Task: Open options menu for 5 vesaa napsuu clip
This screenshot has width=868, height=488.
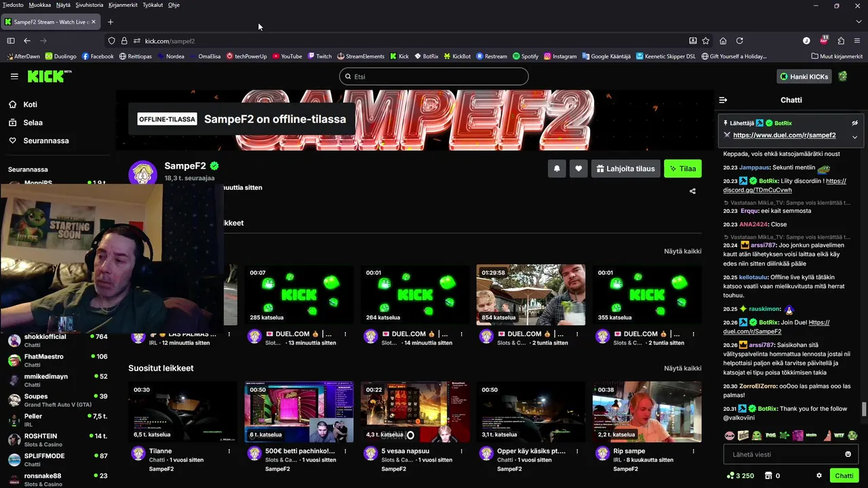Action: point(462,451)
